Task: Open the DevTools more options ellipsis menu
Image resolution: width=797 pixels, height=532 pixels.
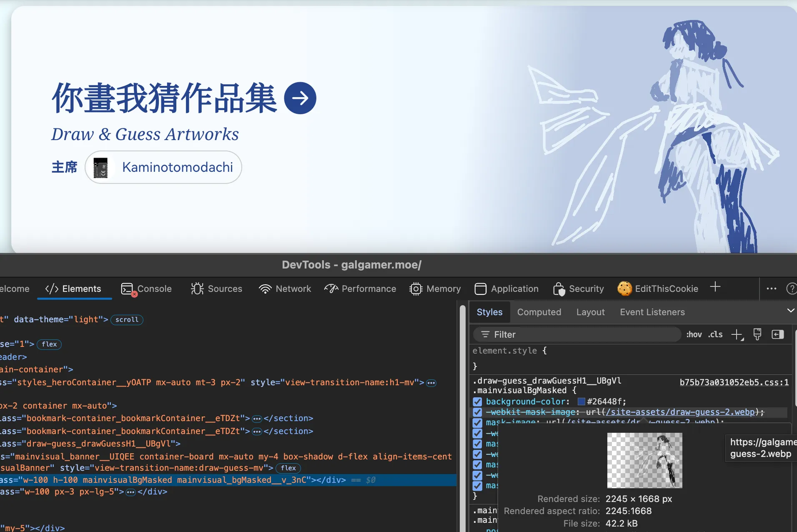Action: pyautogui.click(x=771, y=289)
